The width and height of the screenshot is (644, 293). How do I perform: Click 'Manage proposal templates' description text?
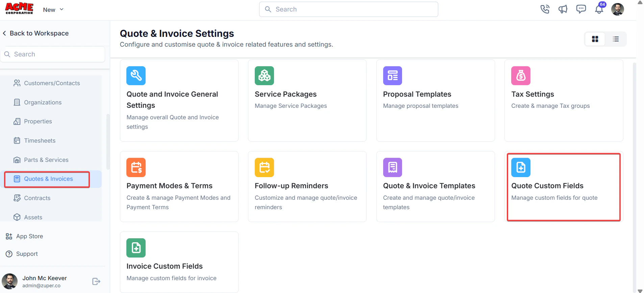[421, 106]
